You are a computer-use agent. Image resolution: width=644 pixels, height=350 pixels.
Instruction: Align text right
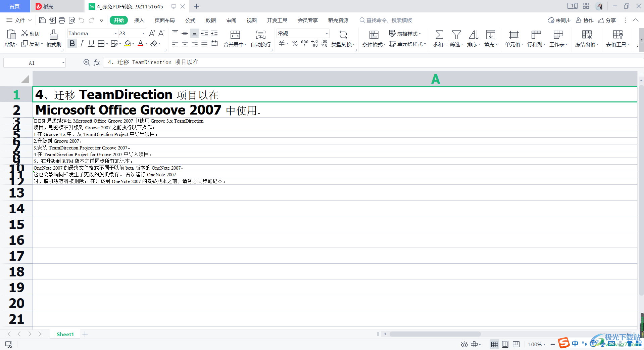pyautogui.click(x=195, y=43)
